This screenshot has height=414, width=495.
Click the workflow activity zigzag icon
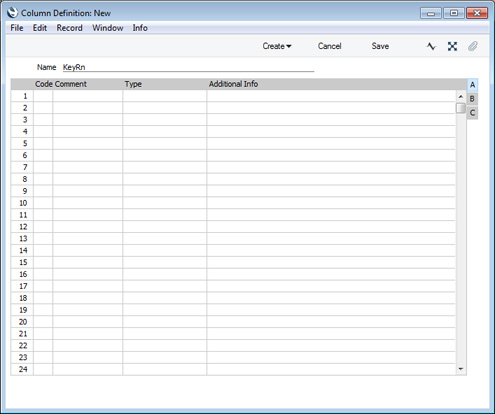(x=431, y=46)
